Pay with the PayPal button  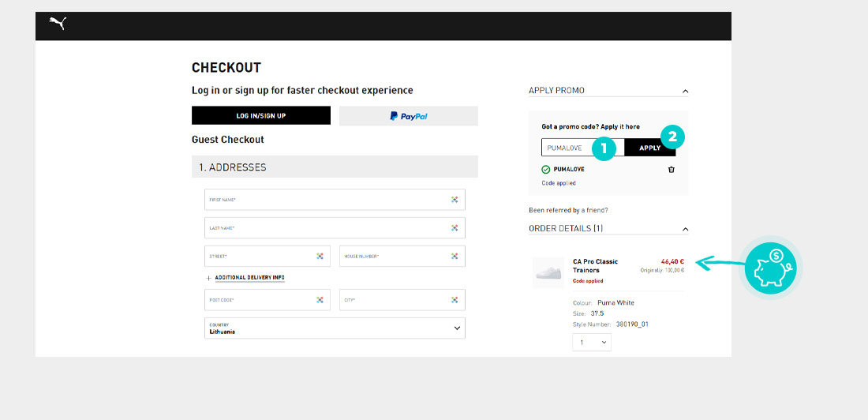tap(409, 116)
